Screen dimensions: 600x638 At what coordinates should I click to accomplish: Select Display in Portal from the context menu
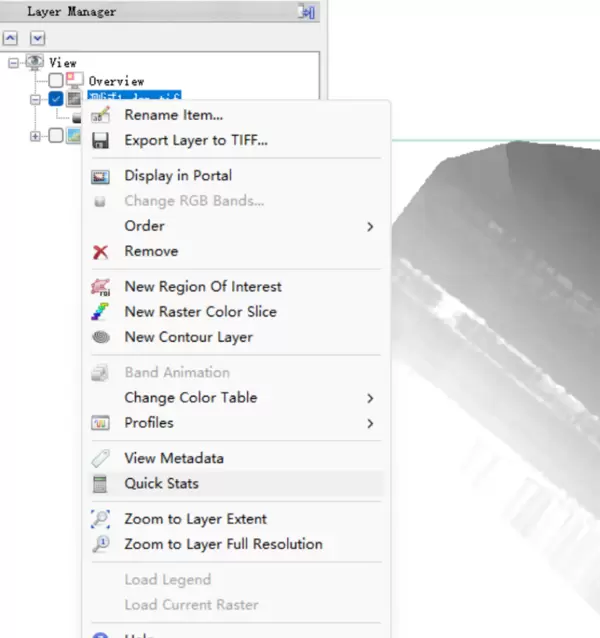(178, 176)
